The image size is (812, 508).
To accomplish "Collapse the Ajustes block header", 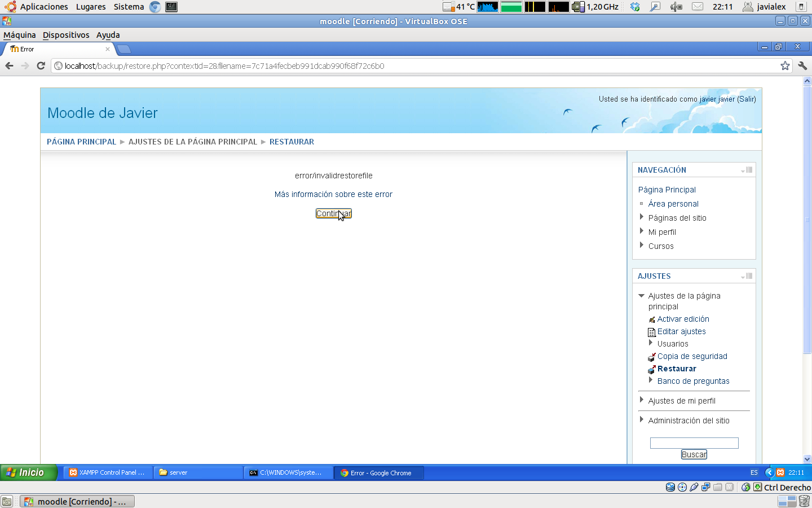I will (743, 277).
